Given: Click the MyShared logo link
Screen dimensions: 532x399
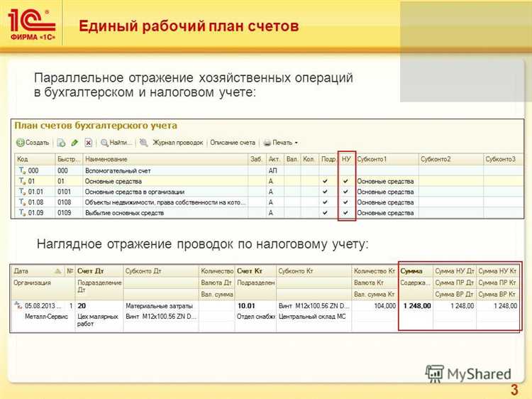Looking at the screenshot, I should point(469,373).
